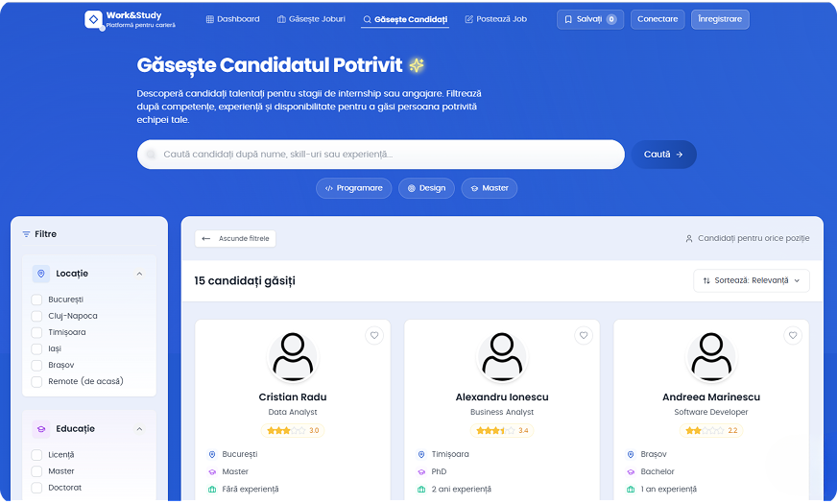Select the Programare quick filter chip

(354, 188)
